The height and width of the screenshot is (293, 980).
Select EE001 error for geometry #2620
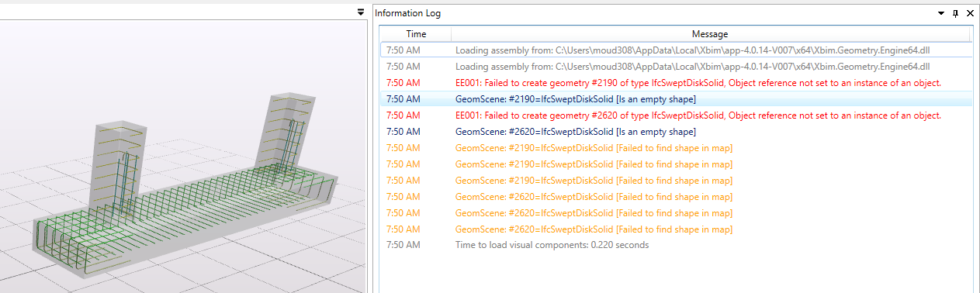coord(676,115)
